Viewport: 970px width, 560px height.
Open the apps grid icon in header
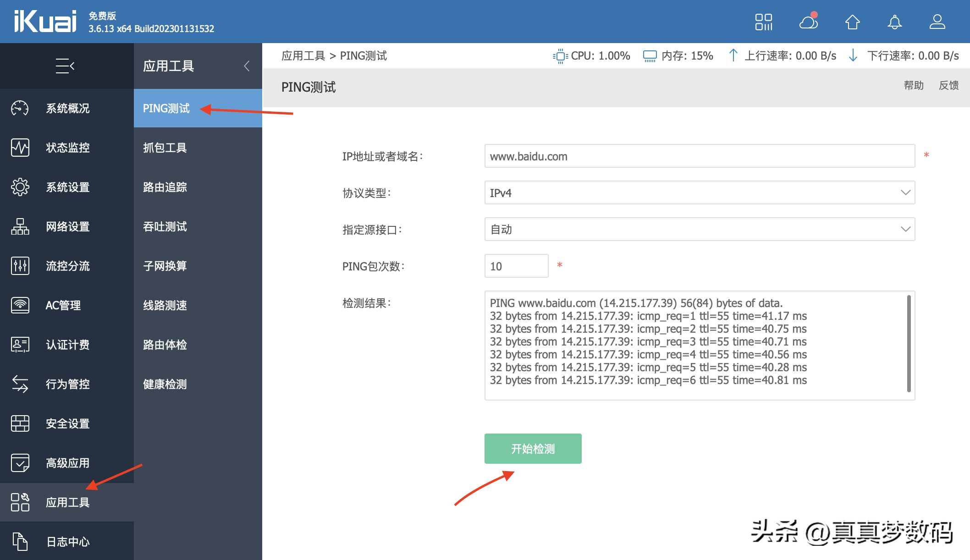point(764,22)
